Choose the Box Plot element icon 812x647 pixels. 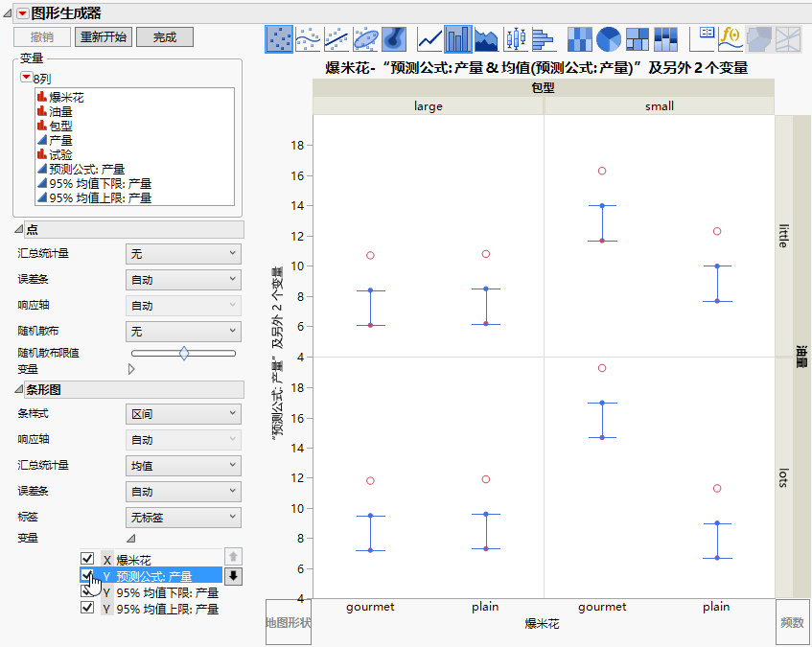[x=517, y=38]
